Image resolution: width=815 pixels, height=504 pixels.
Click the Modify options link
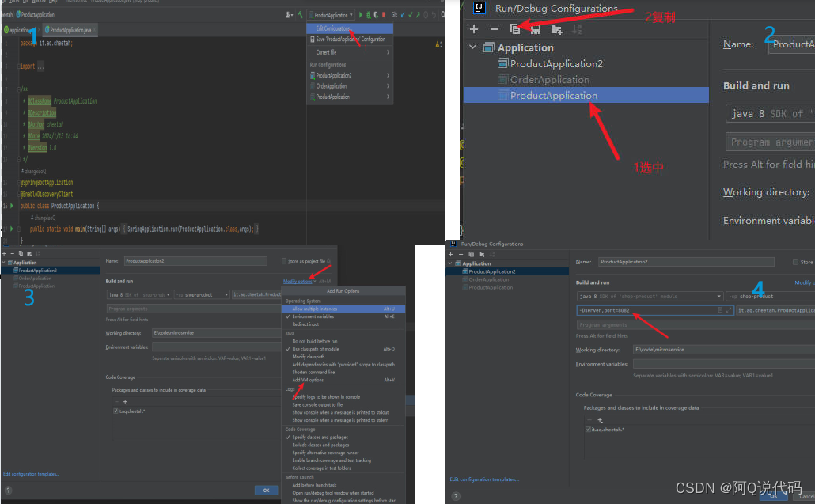tap(298, 281)
